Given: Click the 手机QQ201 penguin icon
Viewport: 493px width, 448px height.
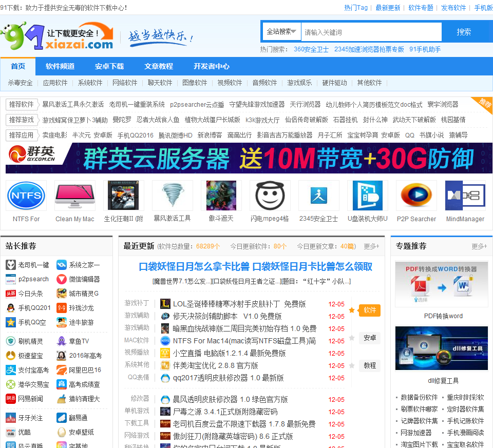Looking at the screenshot, I should (x=11, y=308).
